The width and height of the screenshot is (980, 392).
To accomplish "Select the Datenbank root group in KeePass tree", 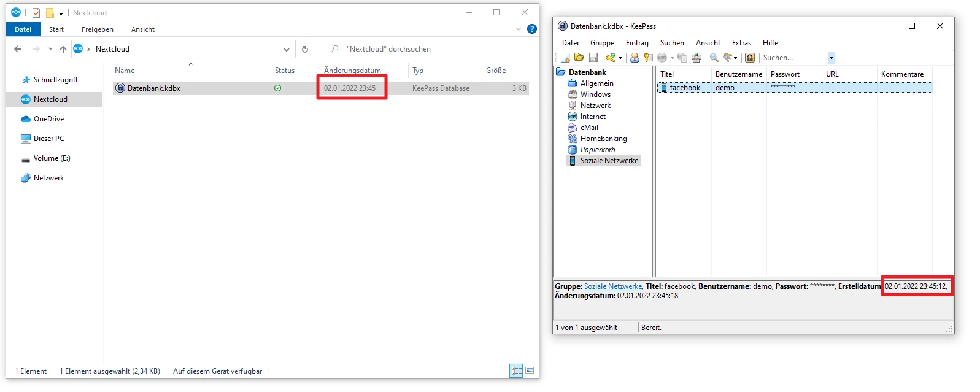I will click(x=587, y=72).
